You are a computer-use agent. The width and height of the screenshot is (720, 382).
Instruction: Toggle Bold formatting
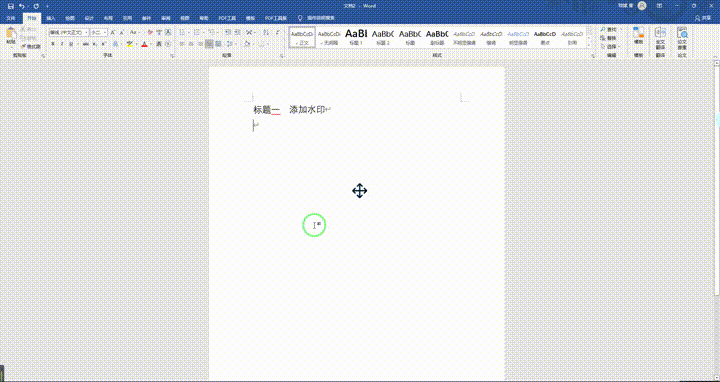[53, 44]
